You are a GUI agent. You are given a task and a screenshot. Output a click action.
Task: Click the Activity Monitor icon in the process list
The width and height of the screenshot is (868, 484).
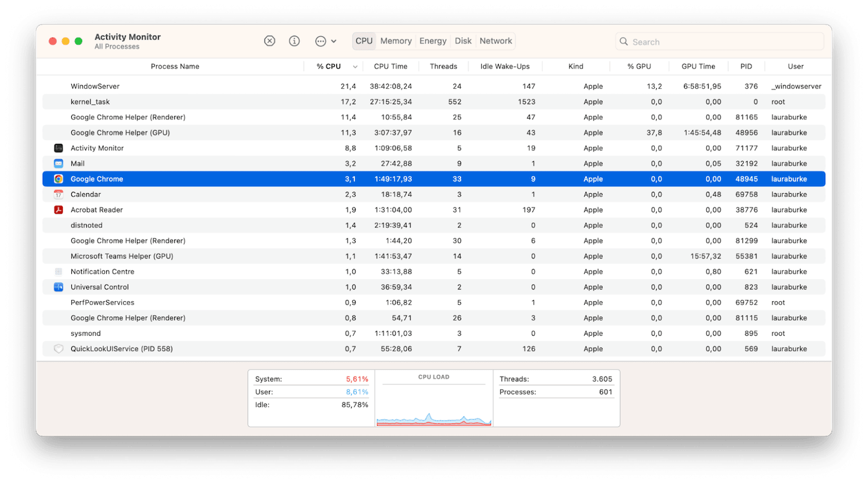click(58, 148)
